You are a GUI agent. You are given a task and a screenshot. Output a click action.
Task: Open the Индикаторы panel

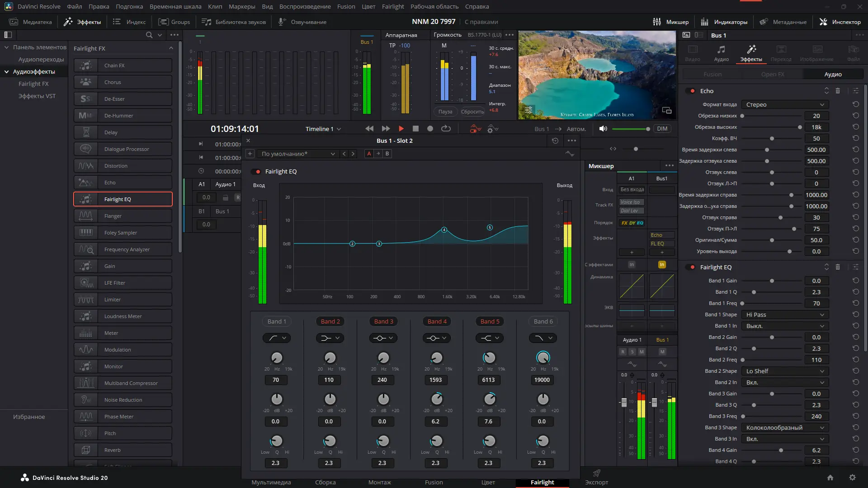click(x=723, y=21)
